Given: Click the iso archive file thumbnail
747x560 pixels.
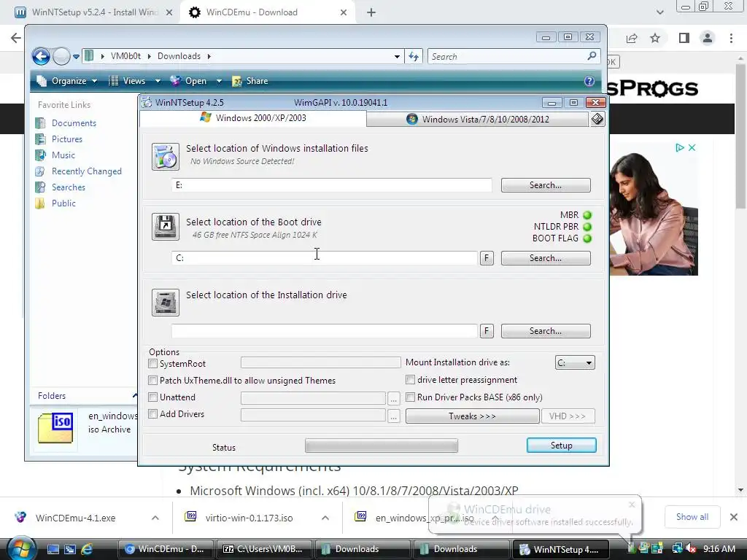Looking at the screenshot, I should [x=55, y=427].
